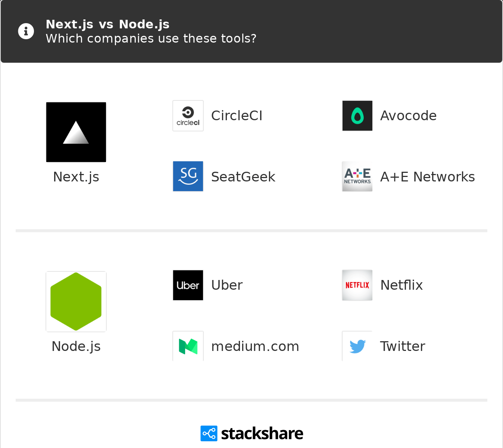Viewport: 503px width, 448px height.
Task: Open the SeatGeek company name link
Action: pyautogui.click(x=243, y=177)
